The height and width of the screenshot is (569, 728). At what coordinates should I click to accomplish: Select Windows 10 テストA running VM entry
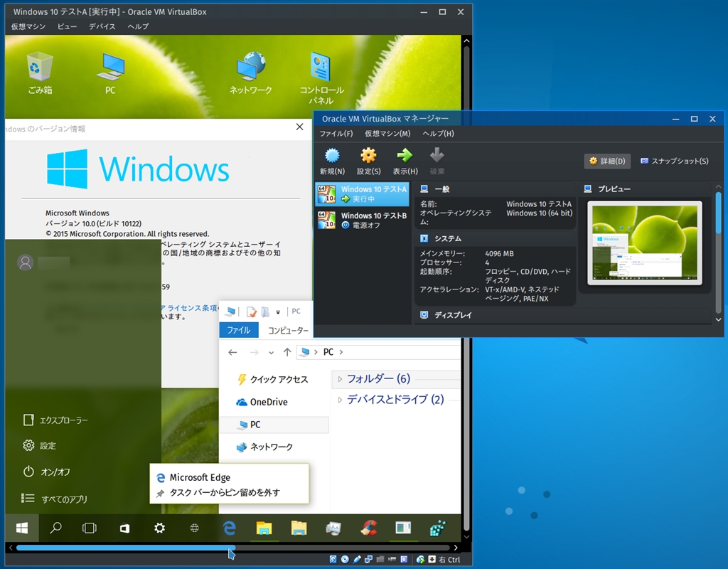pos(363,193)
